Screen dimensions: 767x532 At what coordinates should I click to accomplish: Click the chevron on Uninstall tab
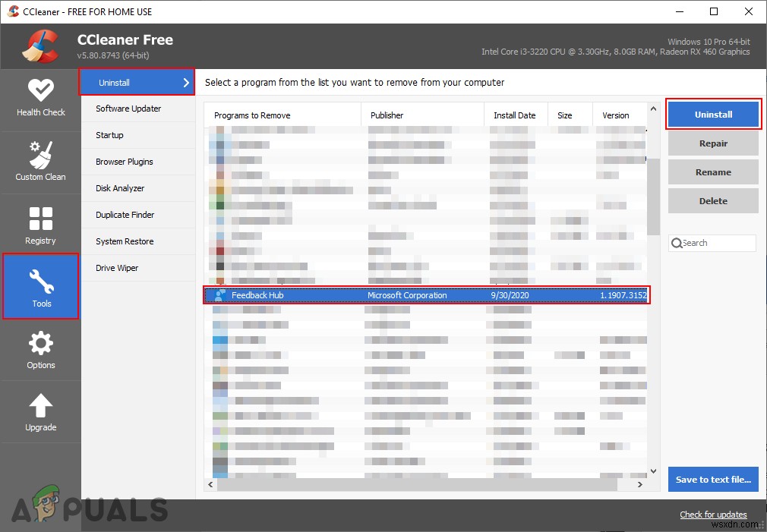pyautogui.click(x=186, y=83)
